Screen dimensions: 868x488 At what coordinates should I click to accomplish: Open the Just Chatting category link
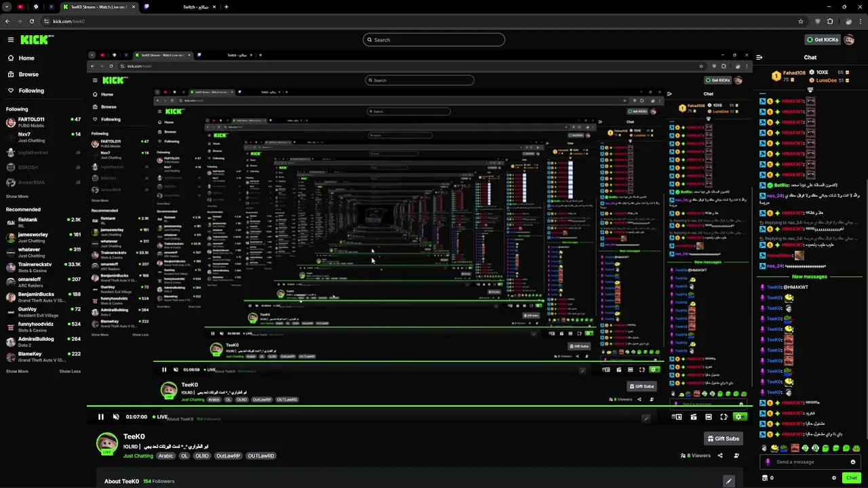point(138,456)
